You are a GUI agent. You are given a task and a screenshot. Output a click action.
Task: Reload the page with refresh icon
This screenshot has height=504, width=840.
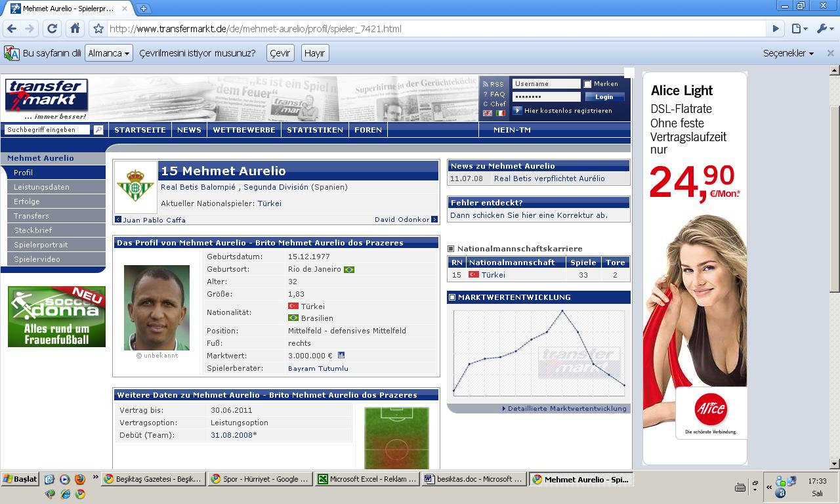point(52,29)
